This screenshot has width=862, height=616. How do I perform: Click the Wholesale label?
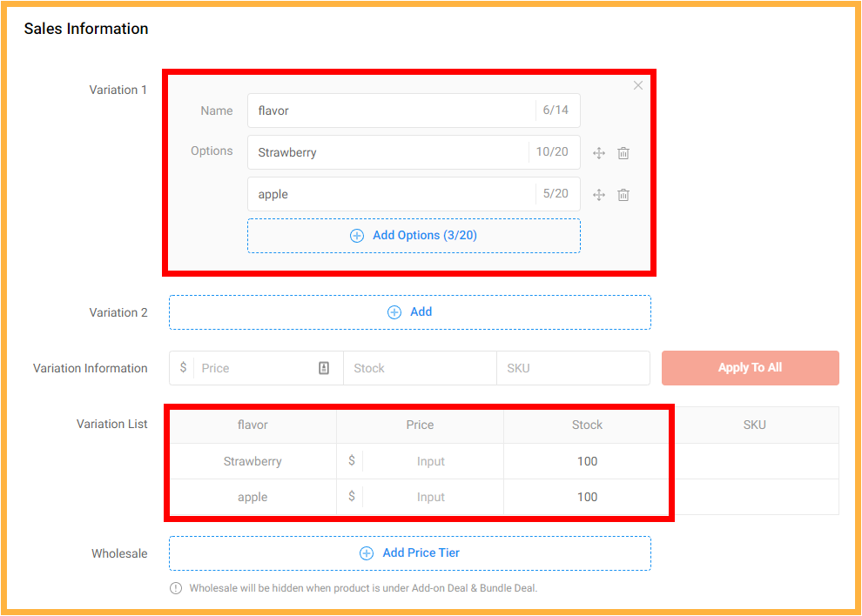(x=119, y=553)
